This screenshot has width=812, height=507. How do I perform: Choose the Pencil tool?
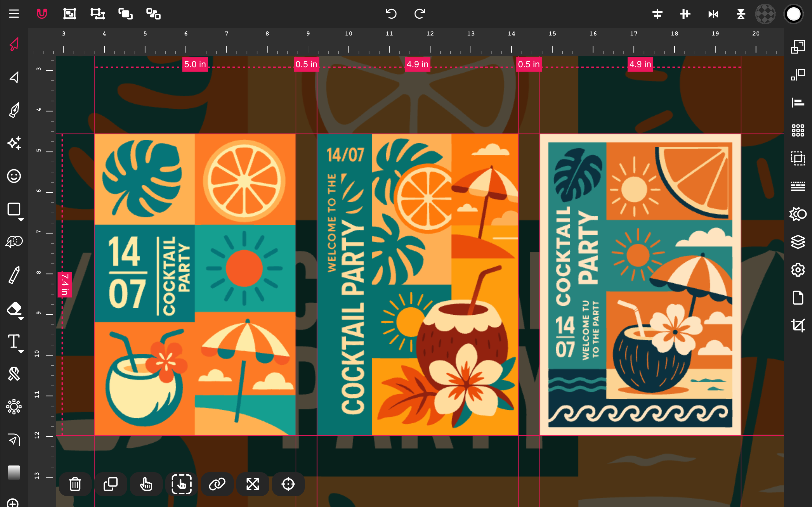pyautogui.click(x=14, y=275)
